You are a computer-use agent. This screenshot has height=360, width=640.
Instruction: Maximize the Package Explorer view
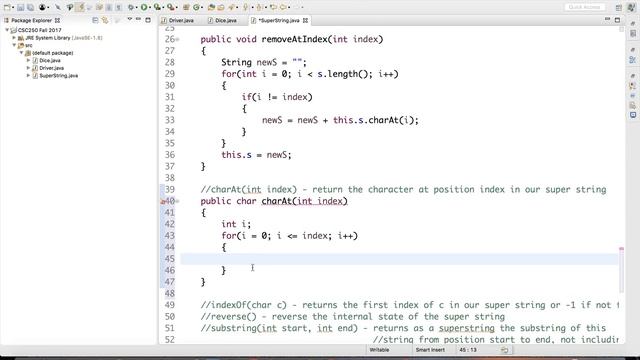click(148, 20)
